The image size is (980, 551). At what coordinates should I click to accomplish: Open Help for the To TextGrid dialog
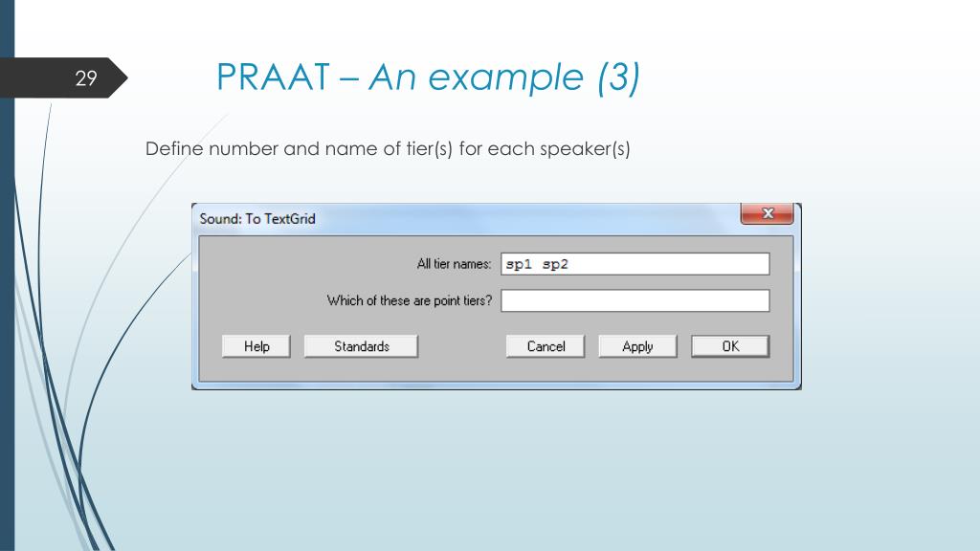pyautogui.click(x=256, y=346)
